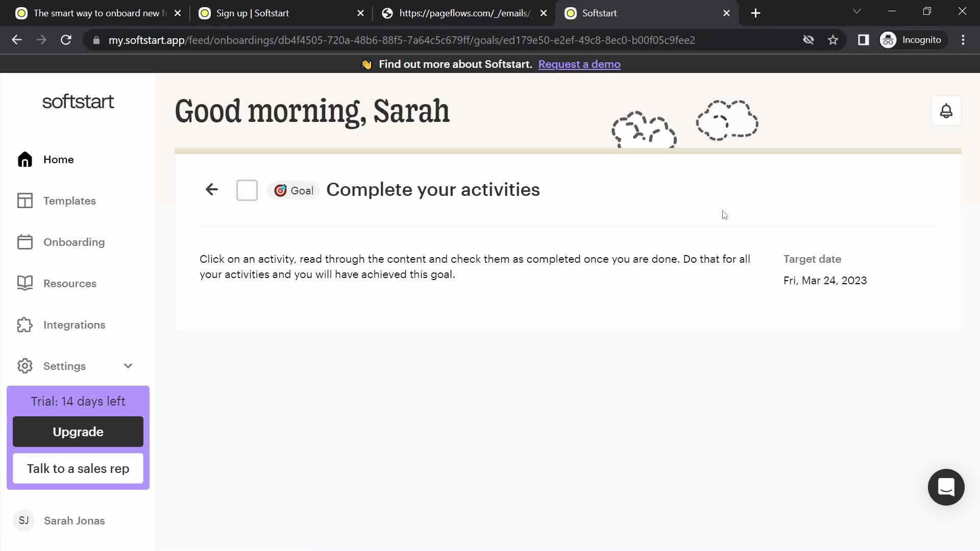Open Sarah Jonas profile name
980x551 pixels.
75,520
